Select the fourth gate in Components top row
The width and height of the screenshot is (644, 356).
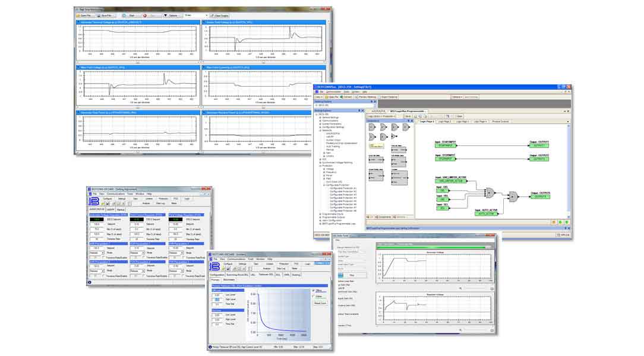[406, 127]
